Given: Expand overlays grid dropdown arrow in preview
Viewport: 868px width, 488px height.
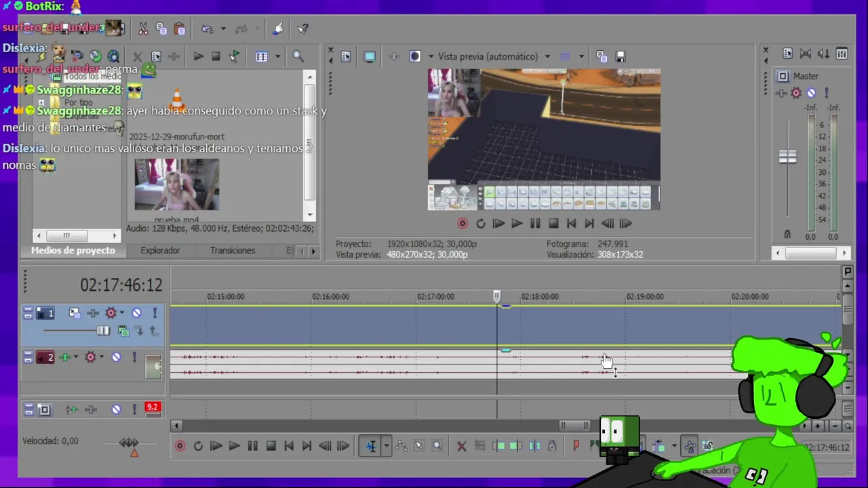Looking at the screenshot, I should tap(581, 56).
